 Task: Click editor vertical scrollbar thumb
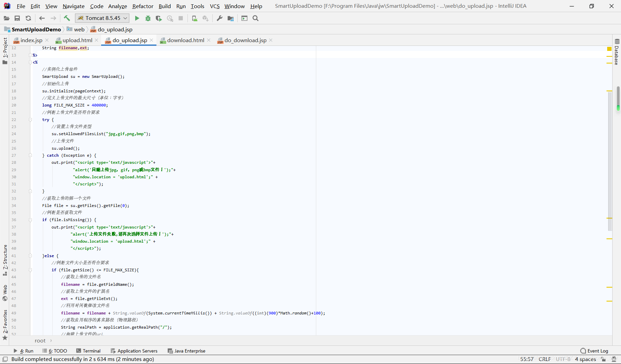click(610, 161)
